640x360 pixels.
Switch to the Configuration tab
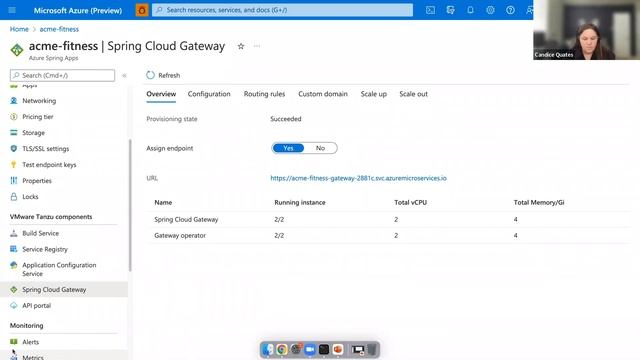209,94
